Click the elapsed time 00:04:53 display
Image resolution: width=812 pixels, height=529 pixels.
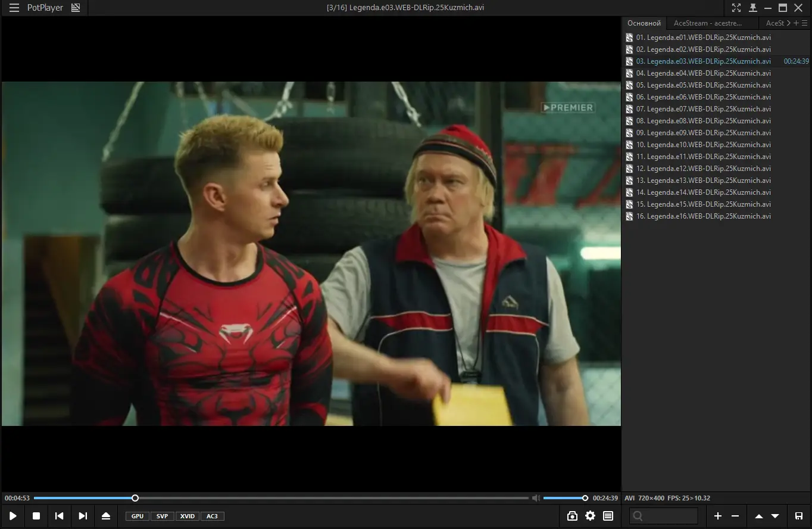coord(17,498)
